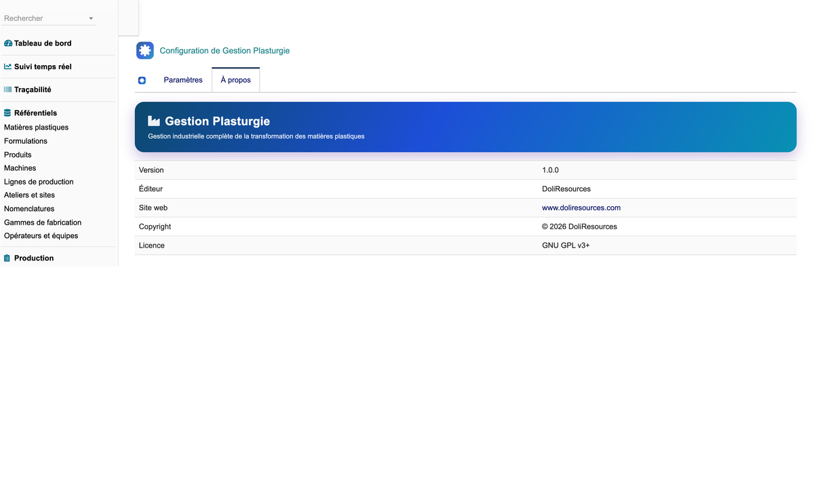Open the Produits list
This screenshot has height=504, width=814.
point(18,155)
